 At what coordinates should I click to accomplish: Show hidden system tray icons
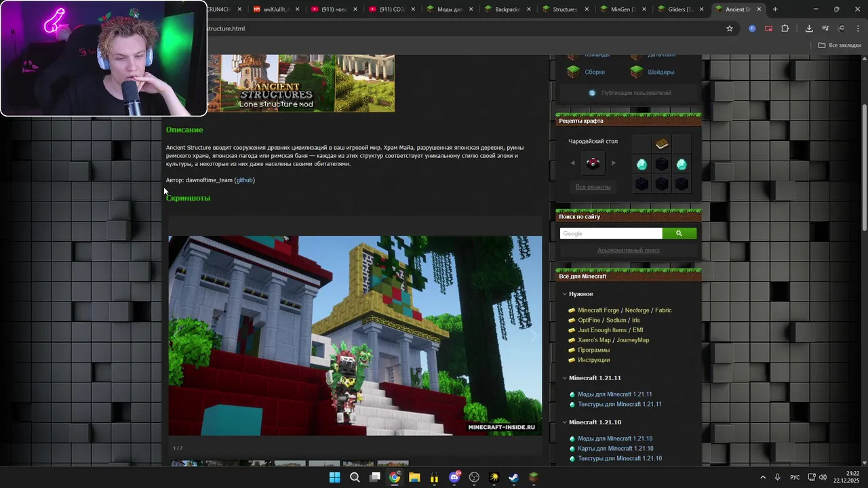point(763,477)
